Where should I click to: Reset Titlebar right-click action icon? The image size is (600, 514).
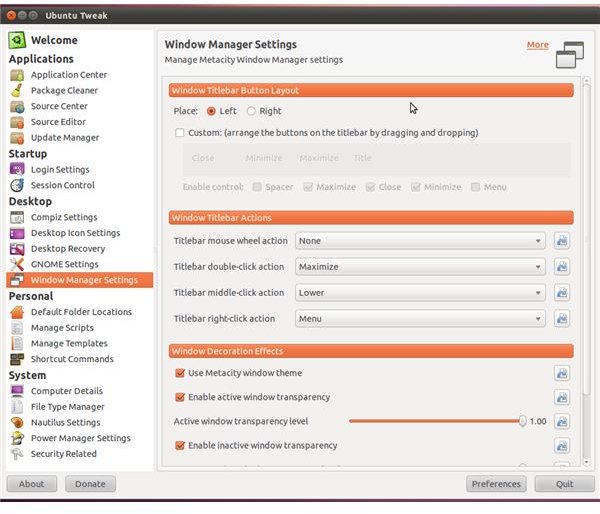562,318
